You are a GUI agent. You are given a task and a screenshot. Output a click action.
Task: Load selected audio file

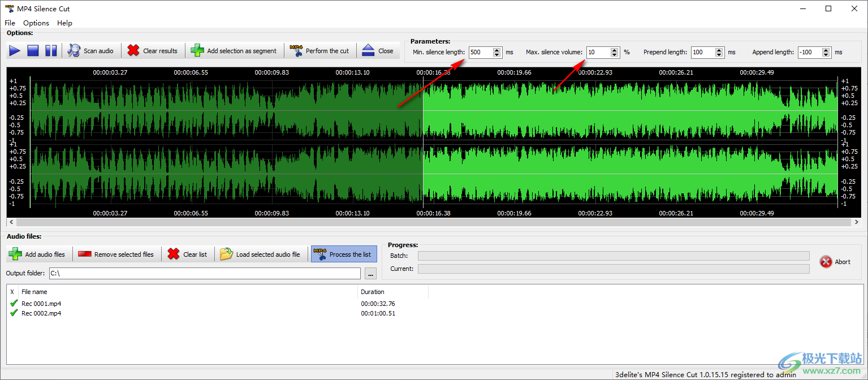261,254
